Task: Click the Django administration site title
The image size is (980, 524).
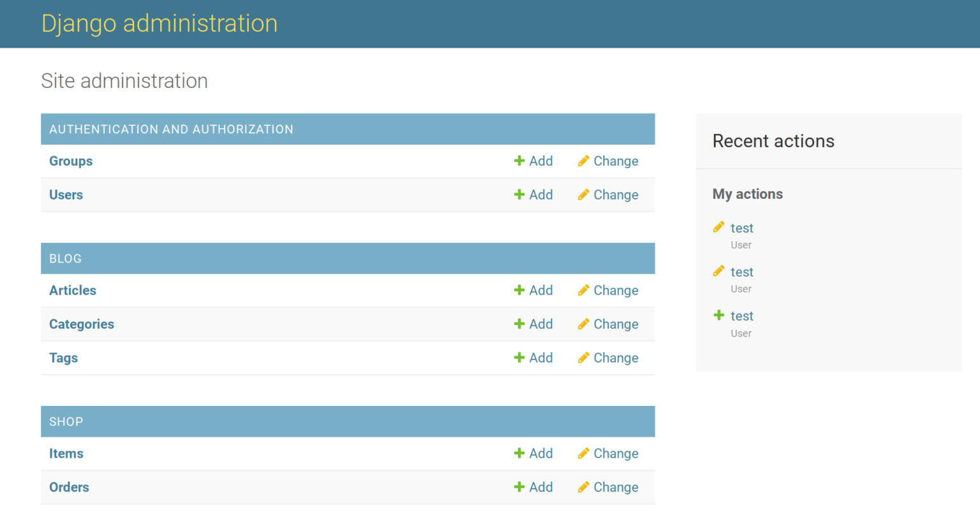Action: 160,24
